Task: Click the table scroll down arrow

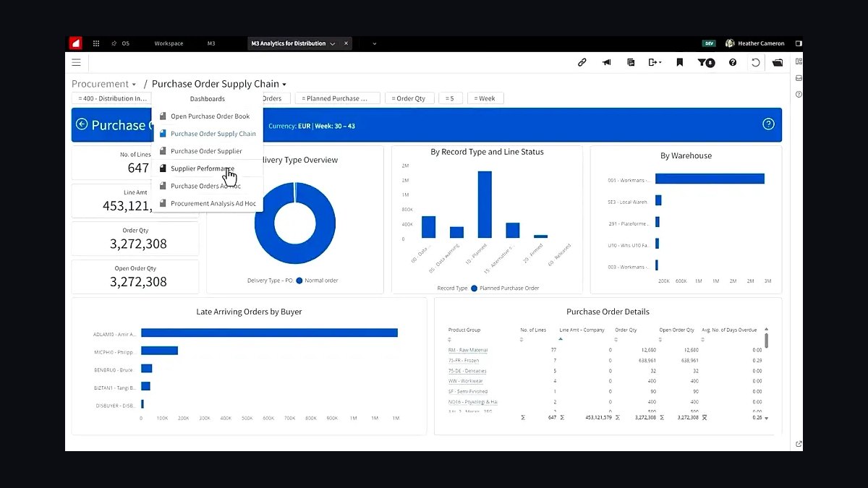Action: click(x=767, y=418)
